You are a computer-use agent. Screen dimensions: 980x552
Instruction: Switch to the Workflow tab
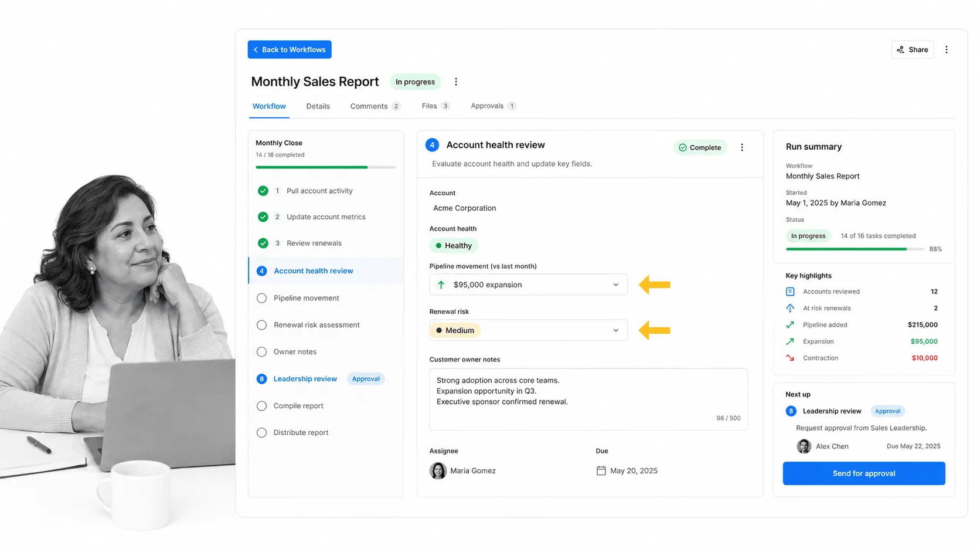pyautogui.click(x=269, y=106)
